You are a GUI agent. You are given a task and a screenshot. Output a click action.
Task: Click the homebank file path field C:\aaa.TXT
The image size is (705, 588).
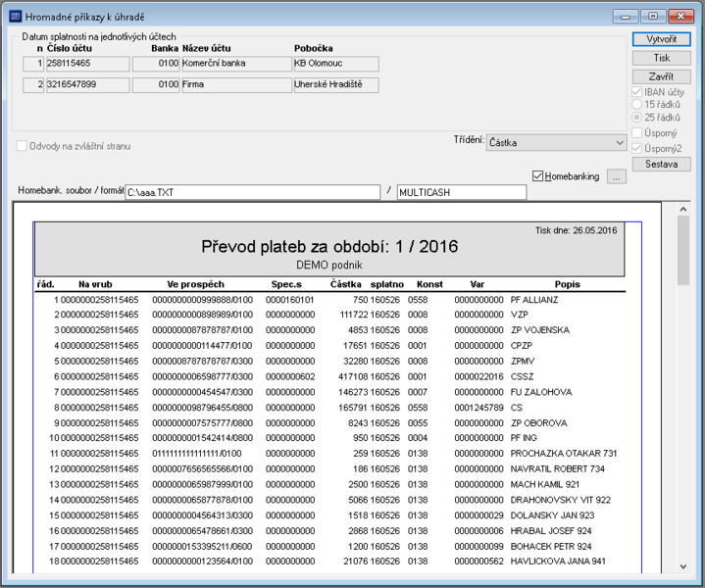click(x=253, y=192)
